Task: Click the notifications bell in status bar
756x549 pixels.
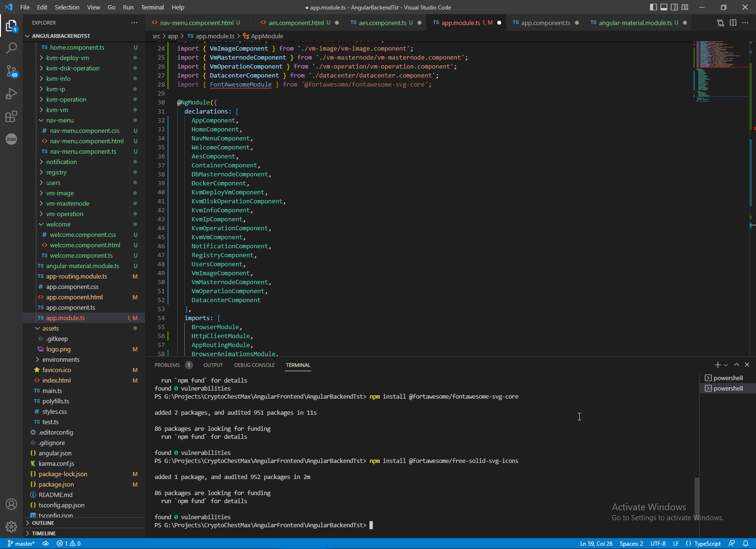Action: click(x=746, y=544)
